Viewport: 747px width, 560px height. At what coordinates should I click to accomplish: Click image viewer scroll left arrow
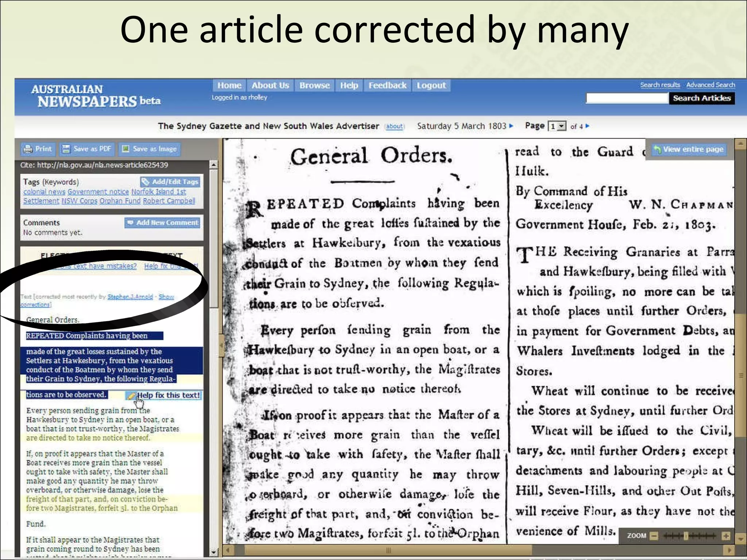[228, 549]
